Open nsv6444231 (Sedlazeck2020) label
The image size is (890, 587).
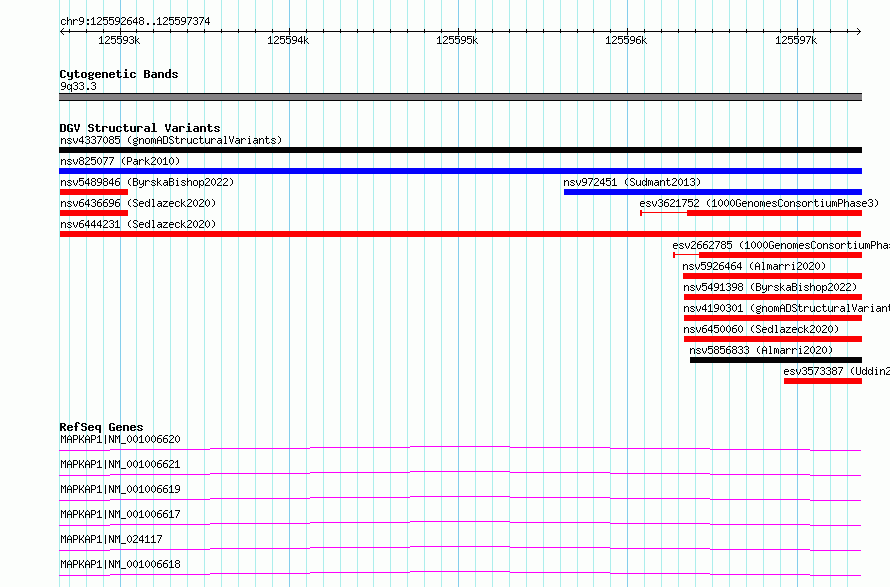tap(138, 224)
